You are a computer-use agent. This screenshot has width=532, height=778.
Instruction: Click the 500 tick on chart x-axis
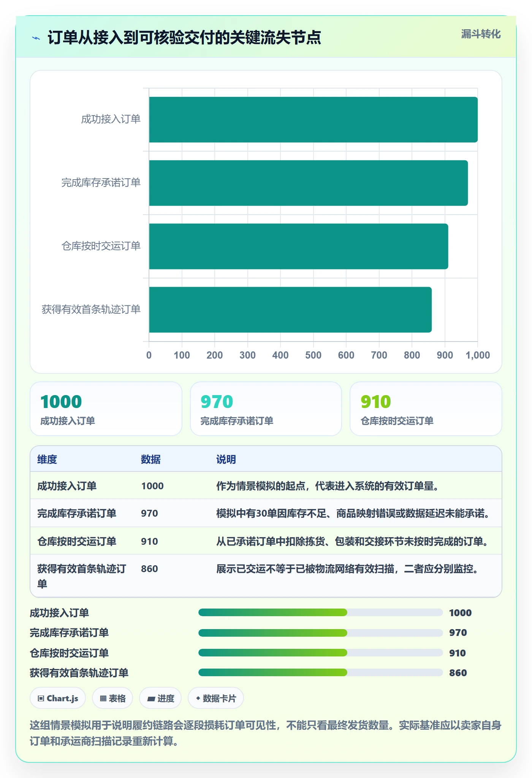click(x=313, y=355)
